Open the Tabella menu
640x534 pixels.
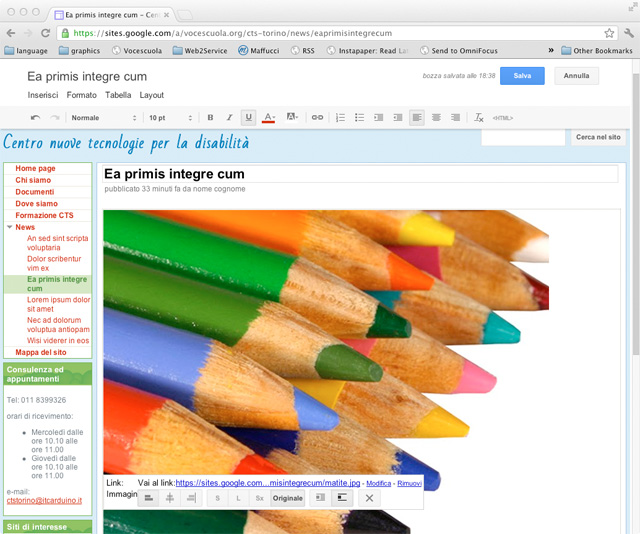point(118,95)
